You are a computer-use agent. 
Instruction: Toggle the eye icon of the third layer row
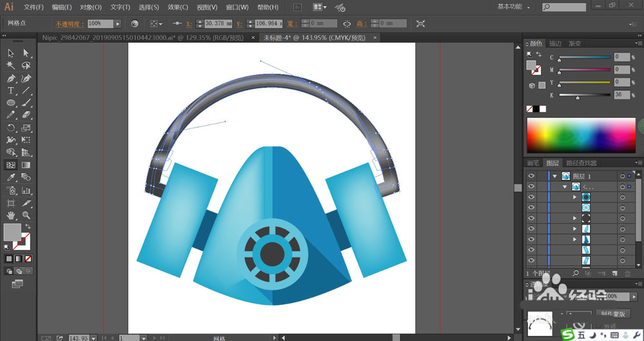coord(531,197)
